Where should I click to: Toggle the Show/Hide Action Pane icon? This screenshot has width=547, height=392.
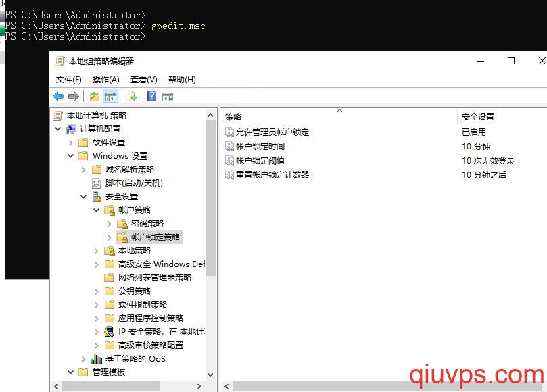click(168, 97)
